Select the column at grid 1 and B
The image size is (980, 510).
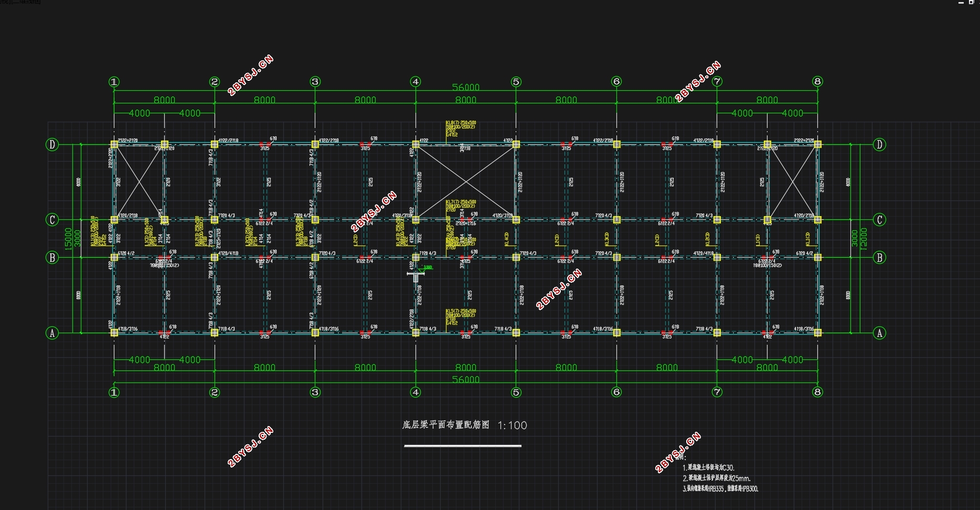(x=114, y=257)
